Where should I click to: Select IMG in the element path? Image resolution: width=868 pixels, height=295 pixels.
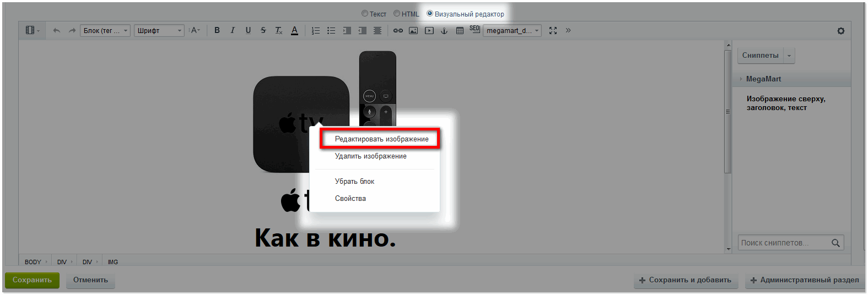[x=113, y=262]
